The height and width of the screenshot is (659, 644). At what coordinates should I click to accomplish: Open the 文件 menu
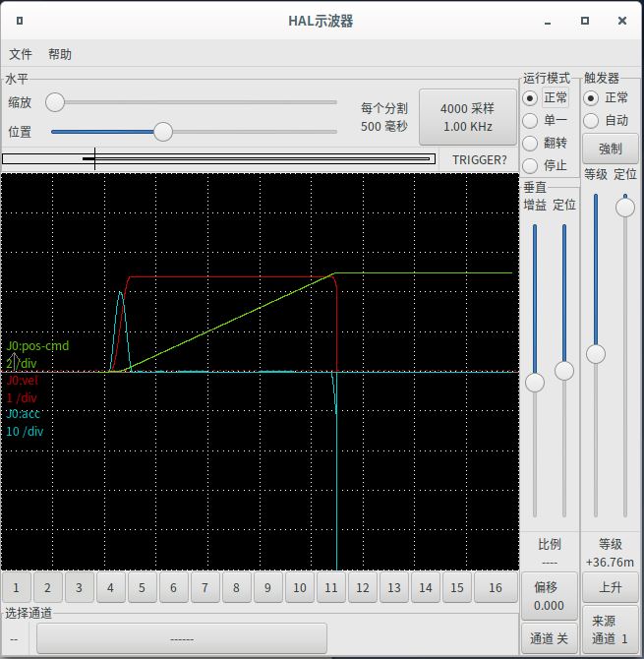pyautogui.click(x=21, y=54)
